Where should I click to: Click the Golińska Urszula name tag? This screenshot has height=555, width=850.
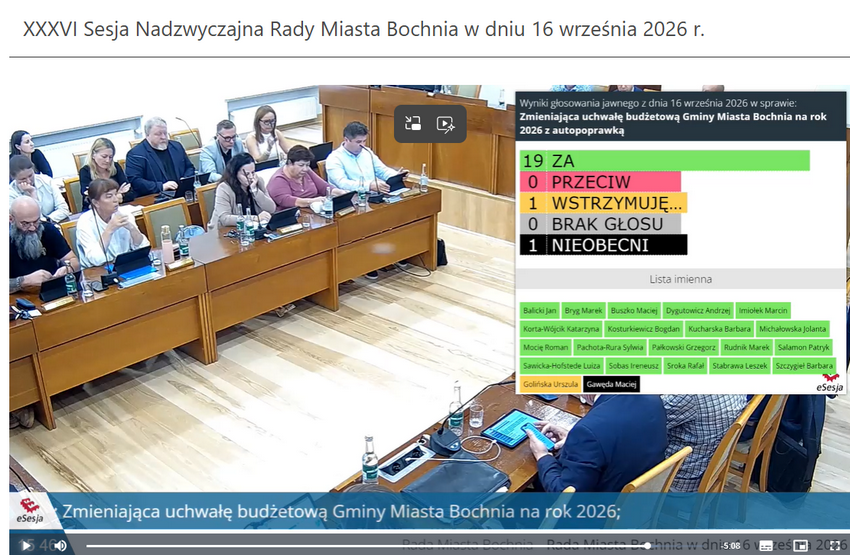(x=550, y=384)
